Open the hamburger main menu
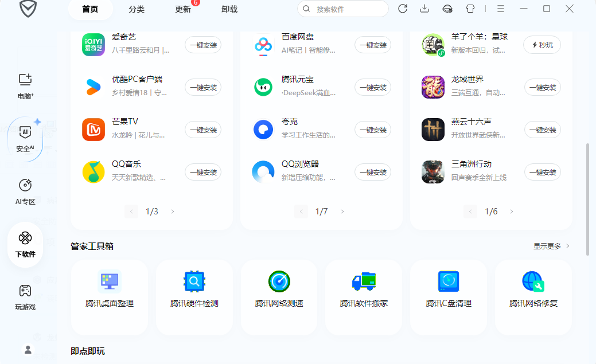The width and height of the screenshot is (596, 364). [501, 9]
